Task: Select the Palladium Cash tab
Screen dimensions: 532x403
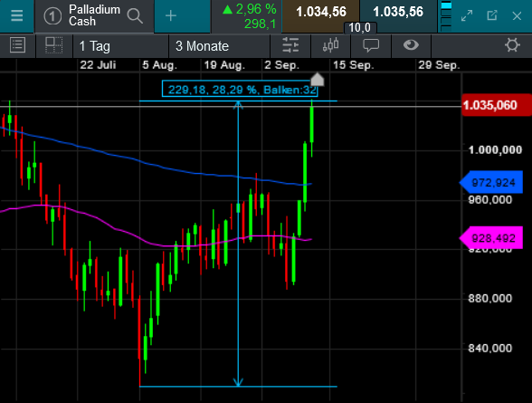Action: 94,15
